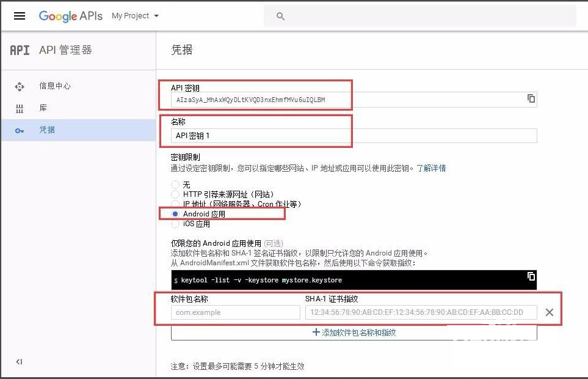Click the 软件包名称 com.example field

tap(236, 312)
